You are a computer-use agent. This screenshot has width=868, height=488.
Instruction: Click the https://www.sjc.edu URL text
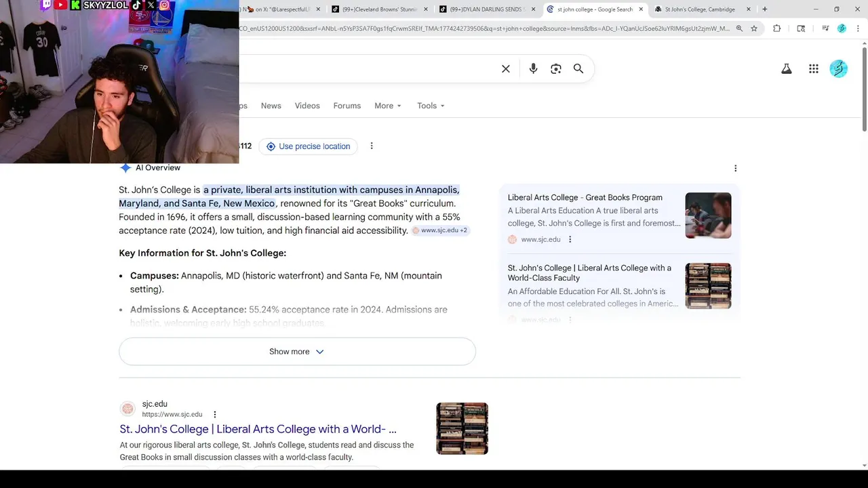click(172, 415)
